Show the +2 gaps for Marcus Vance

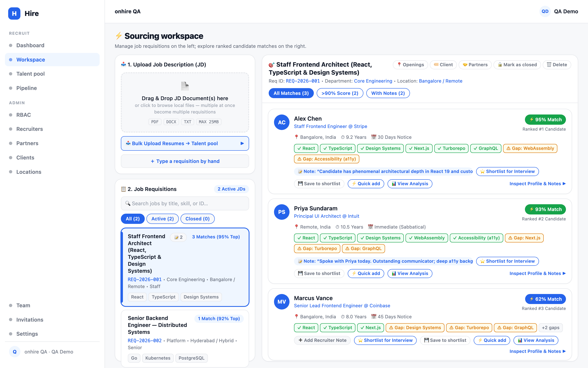(550, 328)
